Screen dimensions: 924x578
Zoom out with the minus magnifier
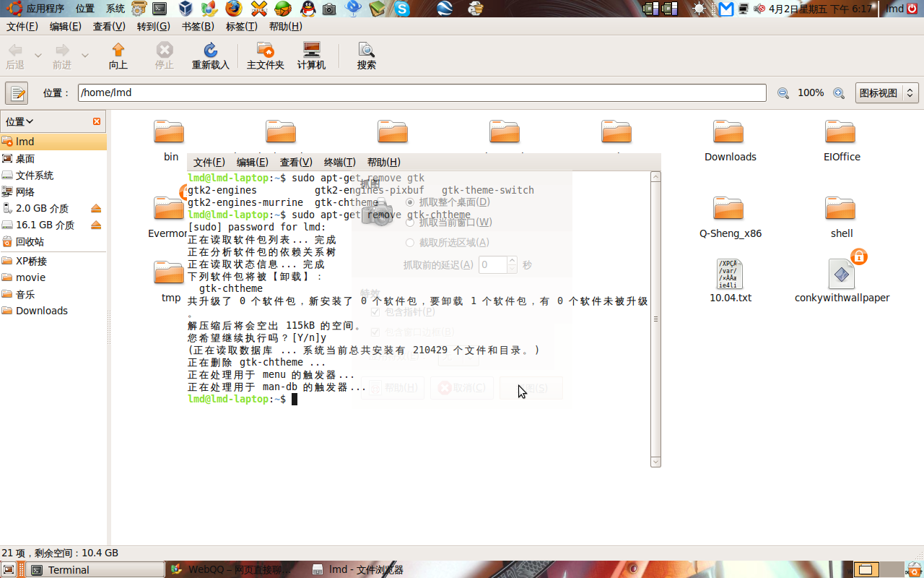pos(783,92)
